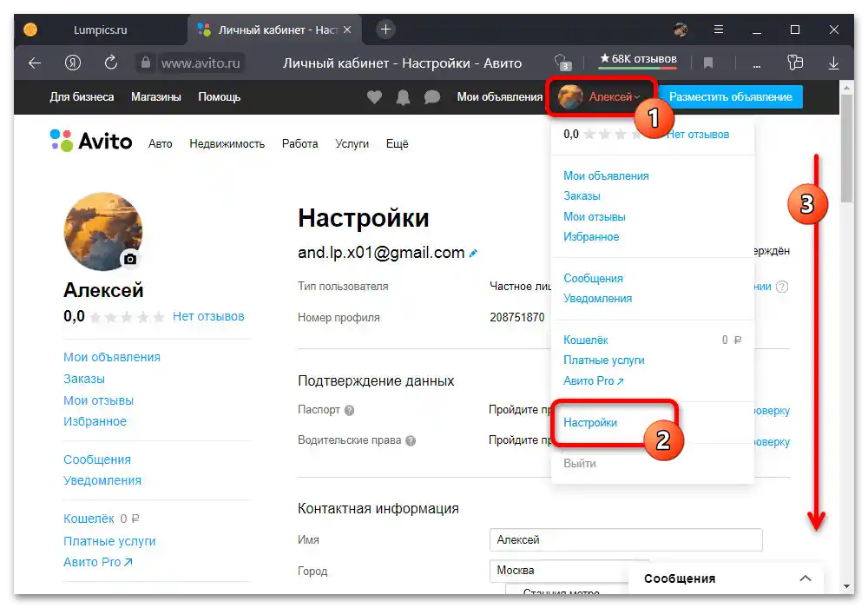
Task: Open Авито Pro in left sidebar
Action: 97,562
